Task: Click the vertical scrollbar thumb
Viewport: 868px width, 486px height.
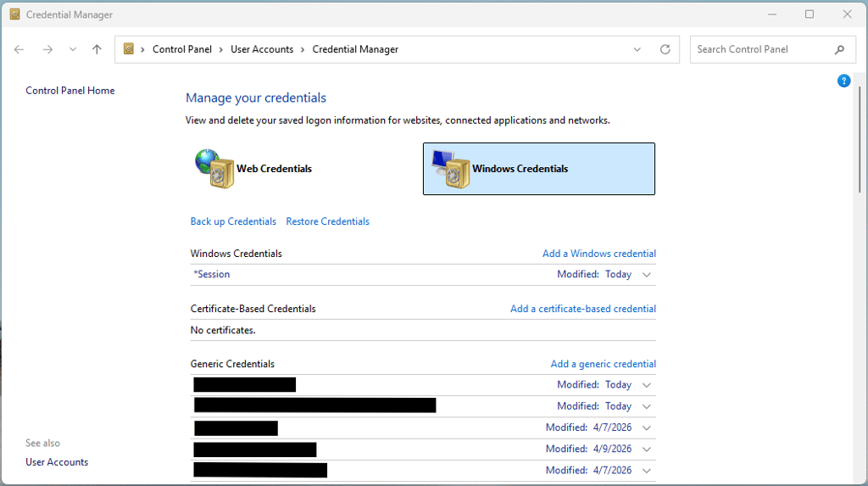Action: [x=860, y=140]
